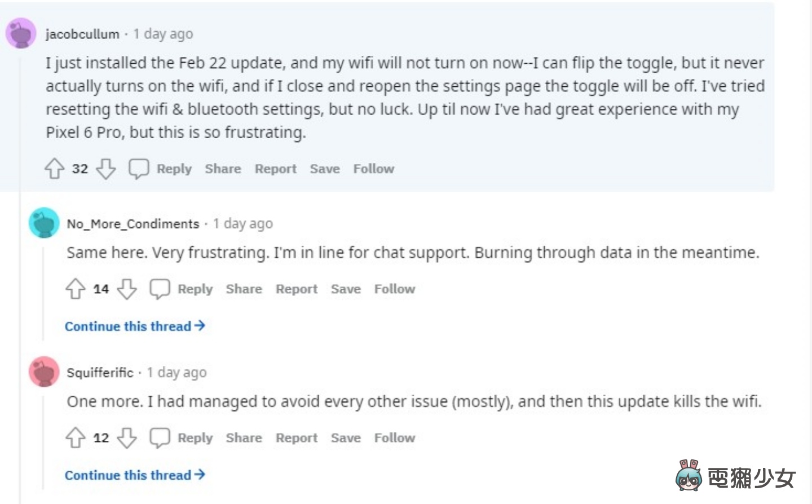The image size is (812, 504).
Task: Upvote No_More_Condiments' comment
Action: (x=76, y=289)
